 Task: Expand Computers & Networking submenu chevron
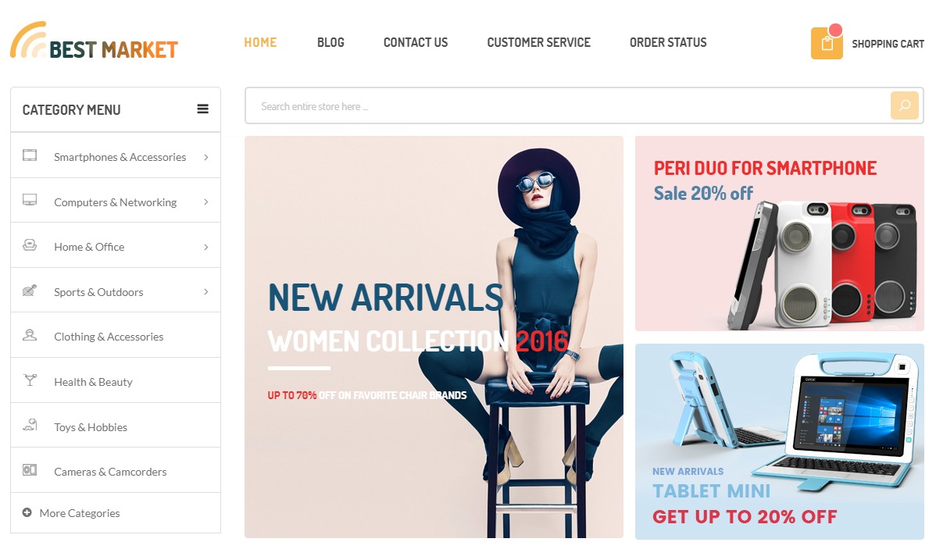[x=206, y=202]
